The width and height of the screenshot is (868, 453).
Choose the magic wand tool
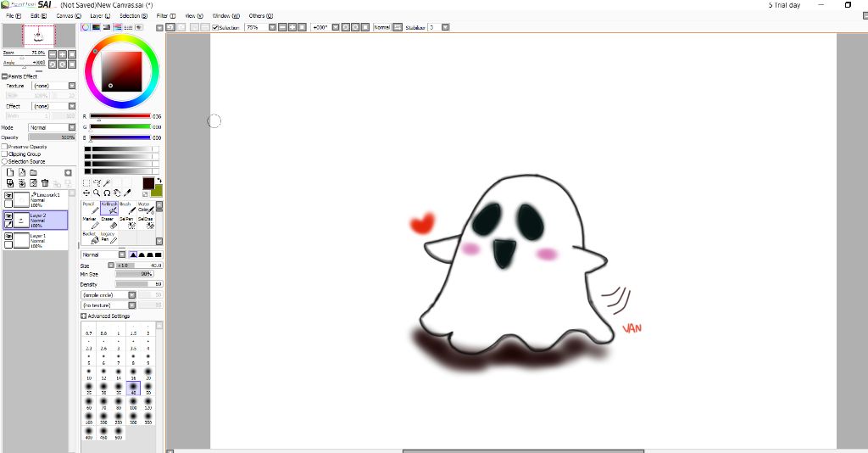point(107,182)
